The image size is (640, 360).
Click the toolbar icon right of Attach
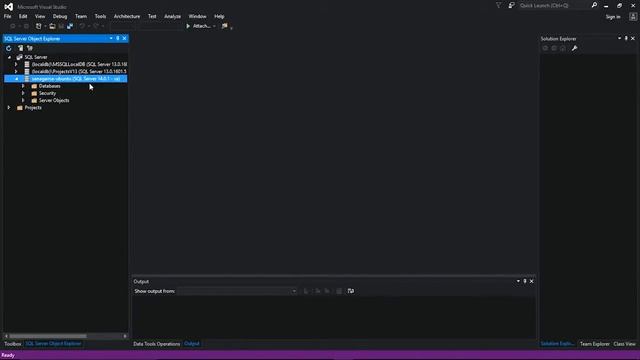point(224,26)
